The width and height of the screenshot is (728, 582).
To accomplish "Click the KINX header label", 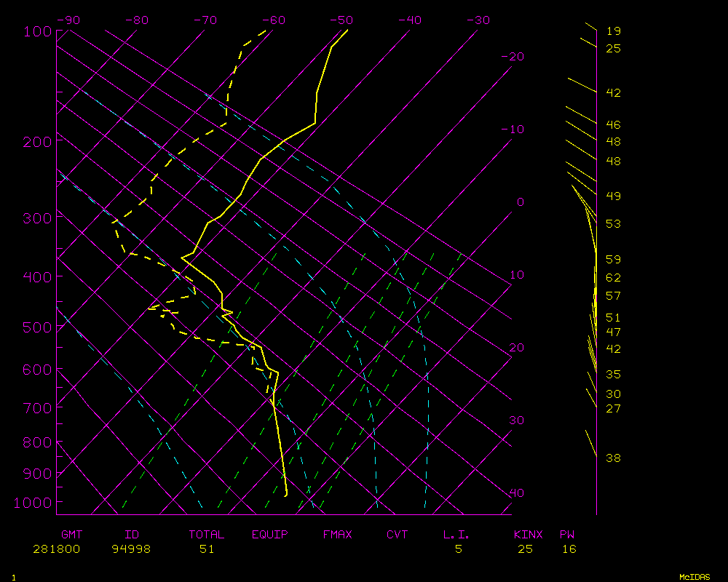I will click(x=529, y=535).
